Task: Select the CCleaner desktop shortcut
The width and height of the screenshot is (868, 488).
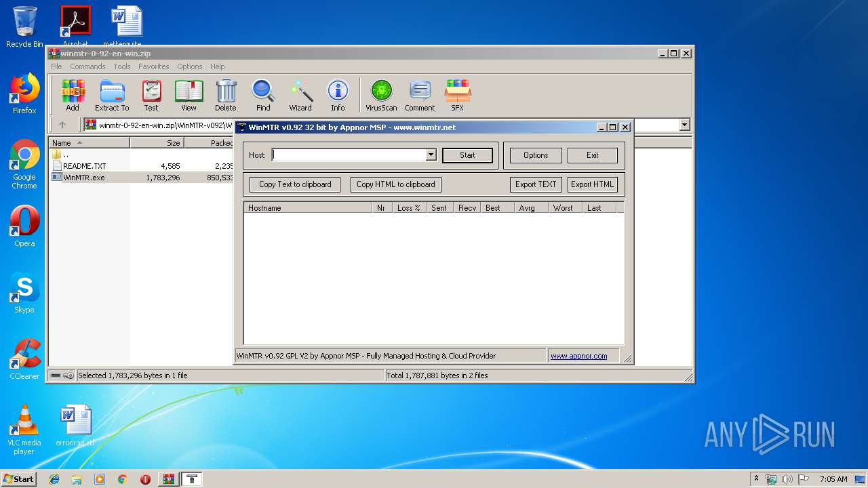Action: click(24, 360)
